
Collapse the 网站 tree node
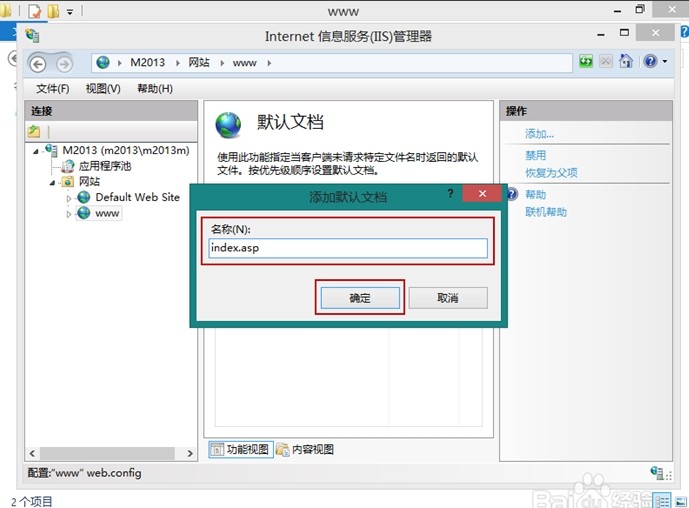point(53,182)
